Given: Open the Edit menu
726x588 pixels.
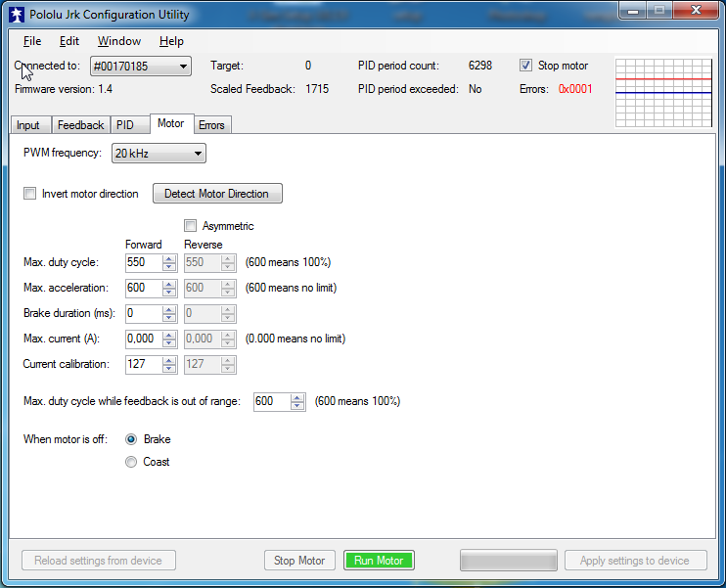Looking at the screenshot, I should pyautogui.click(x=69, y=41).
